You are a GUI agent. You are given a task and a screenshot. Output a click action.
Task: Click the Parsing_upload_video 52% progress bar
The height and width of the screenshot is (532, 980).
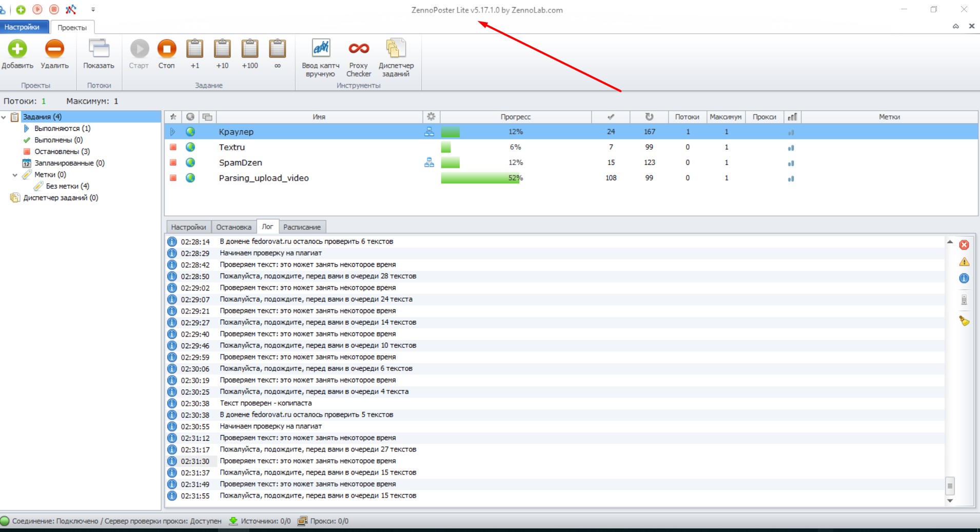(516, 178)
